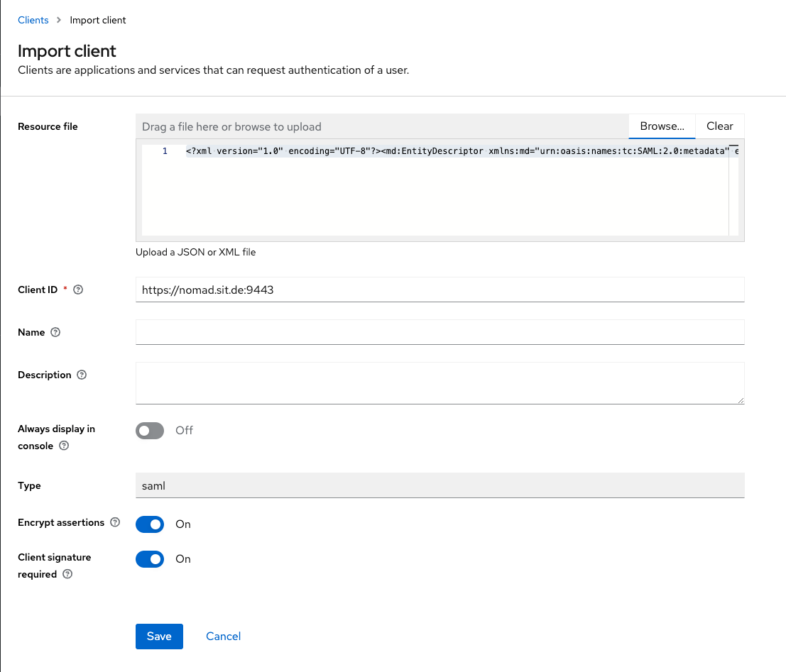
Task: Click into the Client ID text field
Action: click(439, 290)
